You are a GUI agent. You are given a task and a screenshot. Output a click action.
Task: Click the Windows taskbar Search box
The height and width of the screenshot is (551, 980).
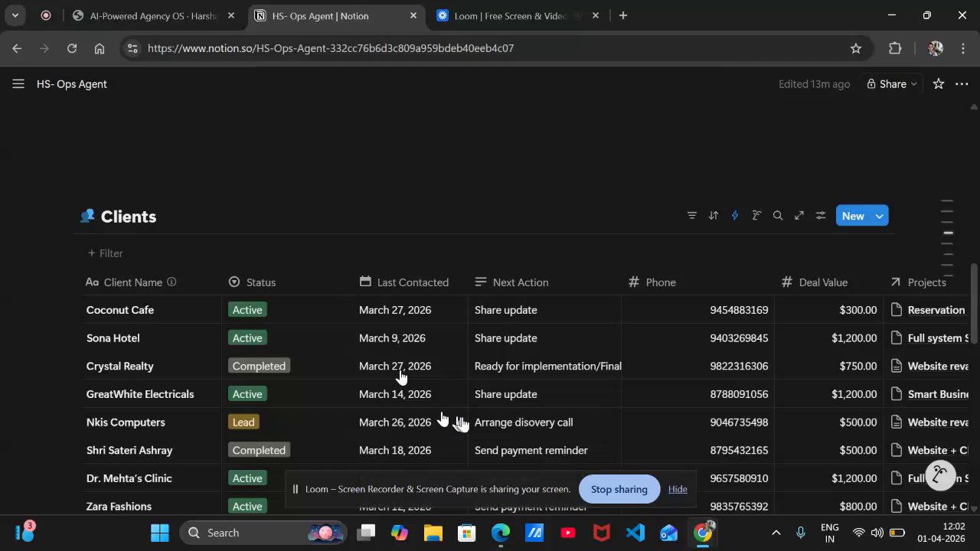coord(263,533)
